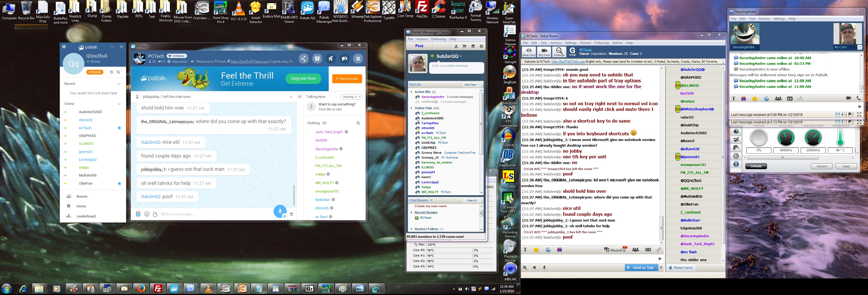Screen dimensions: 868x295
Task: Click UPGRADE button in paltalk sidebar
Action: pyautogui.click(x=95, y=72)
